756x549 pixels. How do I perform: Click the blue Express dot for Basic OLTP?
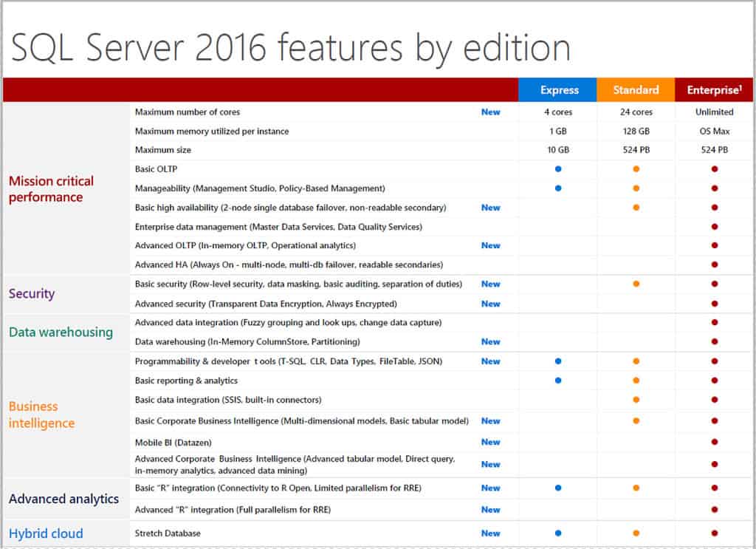(558, 169)
